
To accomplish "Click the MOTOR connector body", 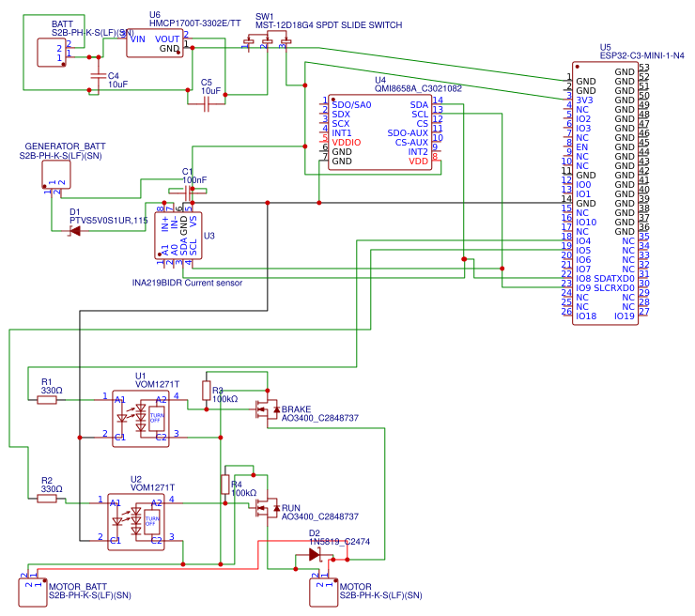I will point(324,593).
